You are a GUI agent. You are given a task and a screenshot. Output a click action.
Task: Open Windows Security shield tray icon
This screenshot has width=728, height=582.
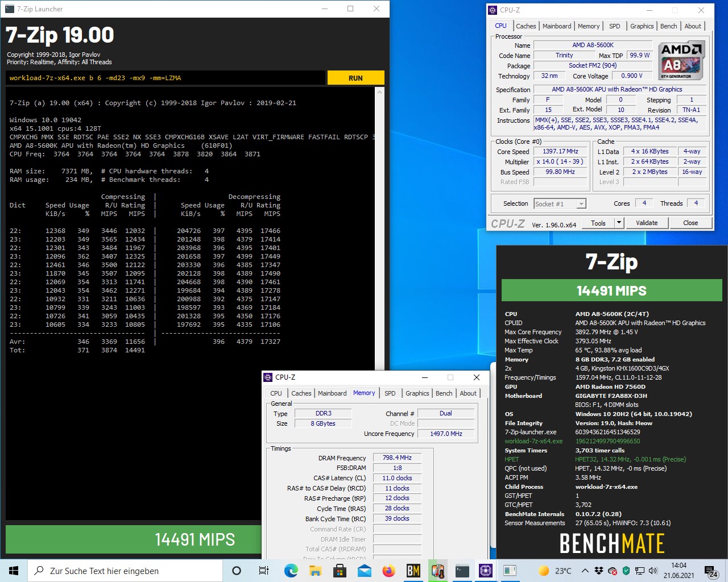click(626, 571)
